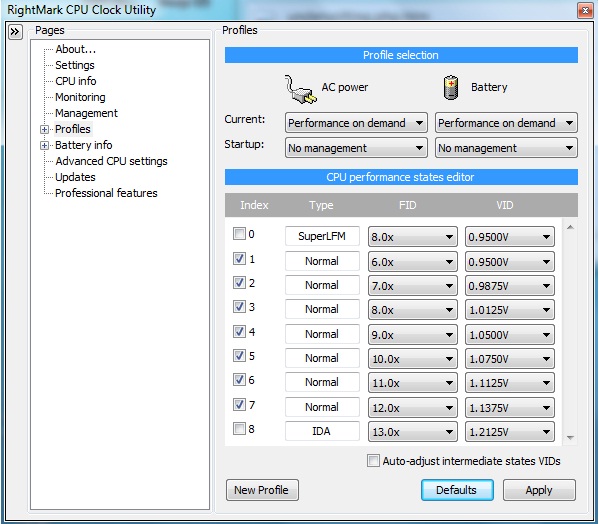Open the VID dropdown showing 1.2125V
This screenshot has height=524, width=599.
(510, 432)
